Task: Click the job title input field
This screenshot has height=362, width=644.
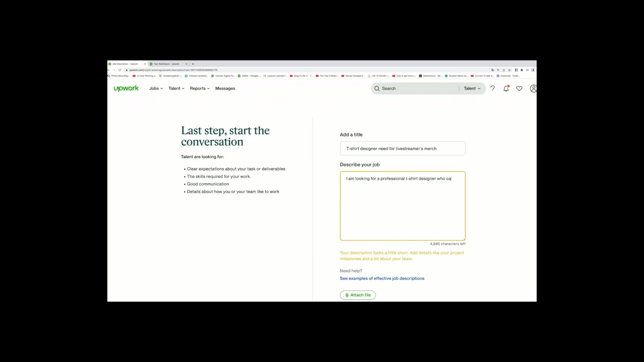Action: click(402, 148)
